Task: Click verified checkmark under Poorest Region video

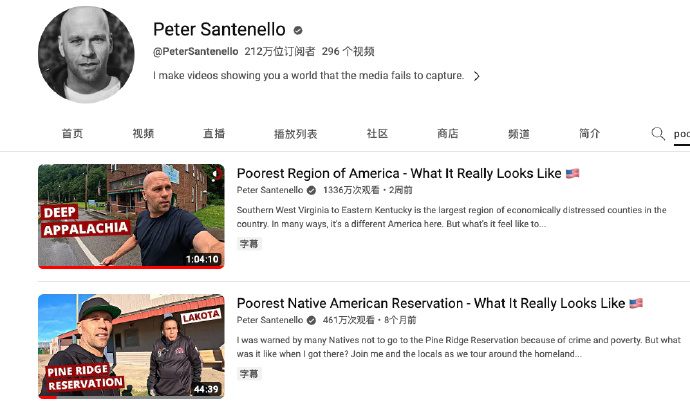Action: pos(311,190)
